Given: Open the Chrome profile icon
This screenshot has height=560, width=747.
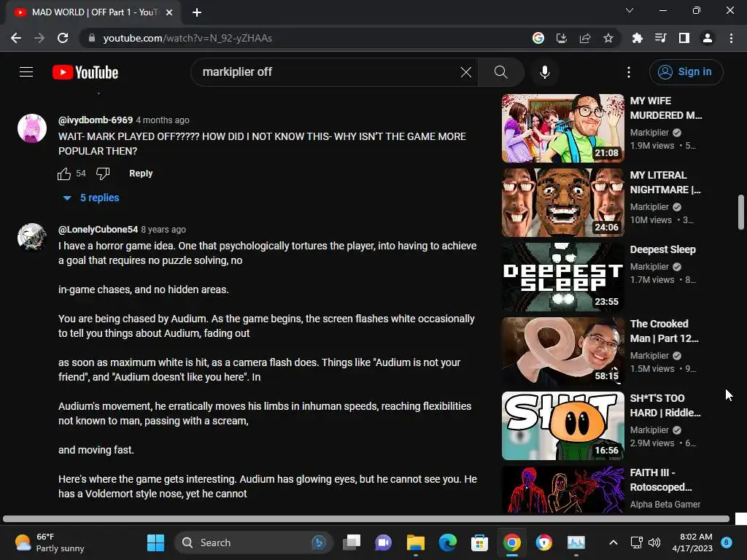Looking at the screenshot, I should tap(708, 38).
